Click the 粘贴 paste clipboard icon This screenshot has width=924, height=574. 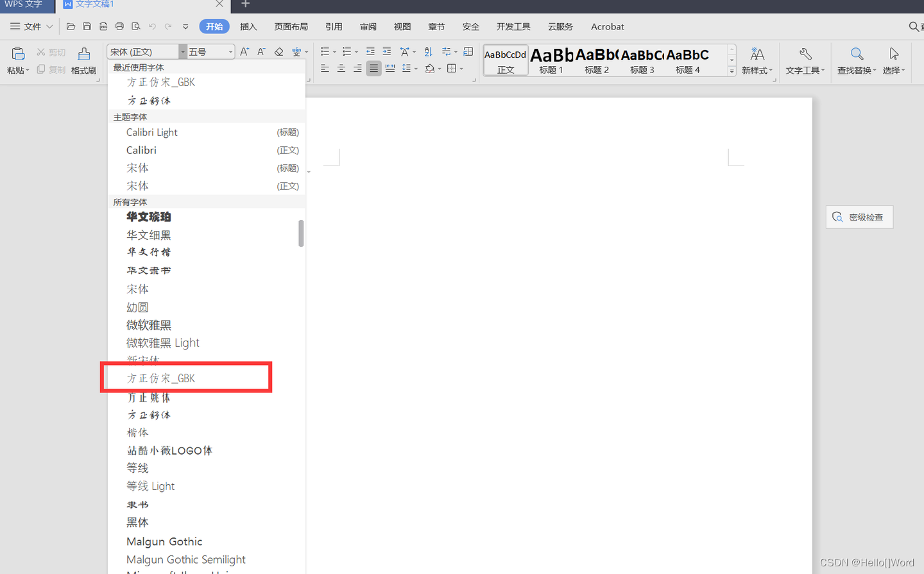pos(18,54)
